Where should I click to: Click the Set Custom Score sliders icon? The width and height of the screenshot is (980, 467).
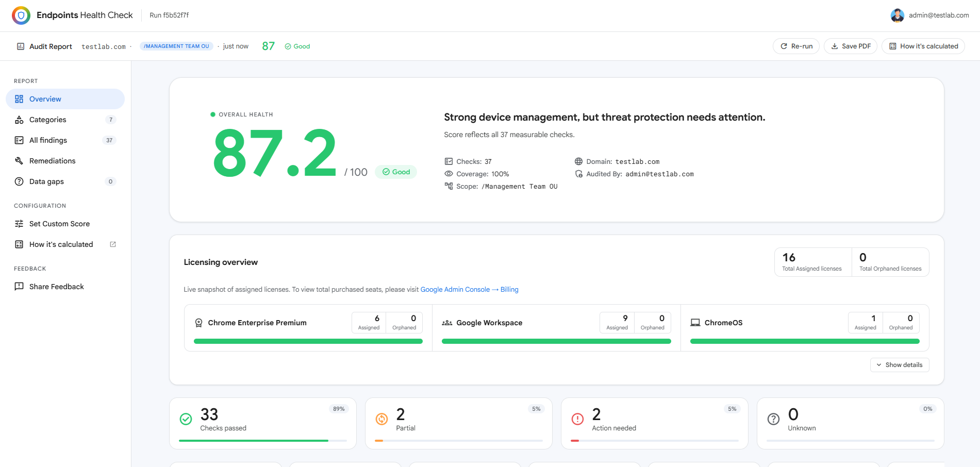click(19, 224)
